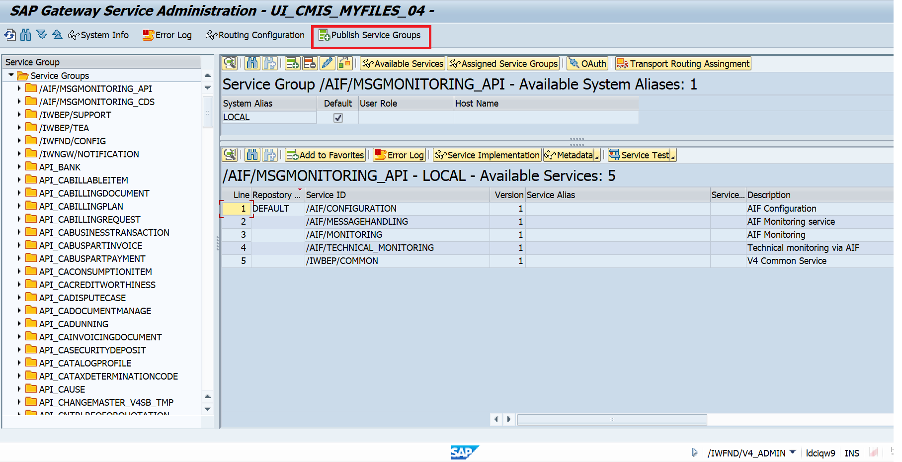This screenshot has height=462, width=902.
Task: Open the Error Log in the top toolbar
Action: (167, 35)
